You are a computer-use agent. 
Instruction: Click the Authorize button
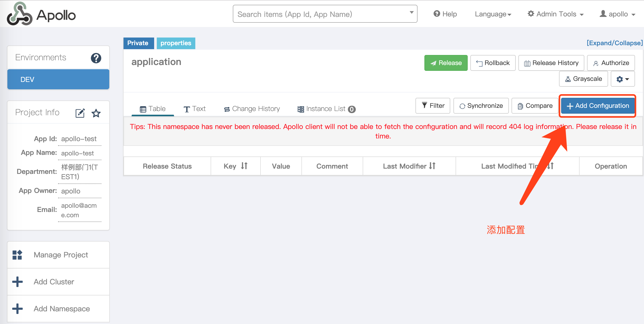click(611, 63)
